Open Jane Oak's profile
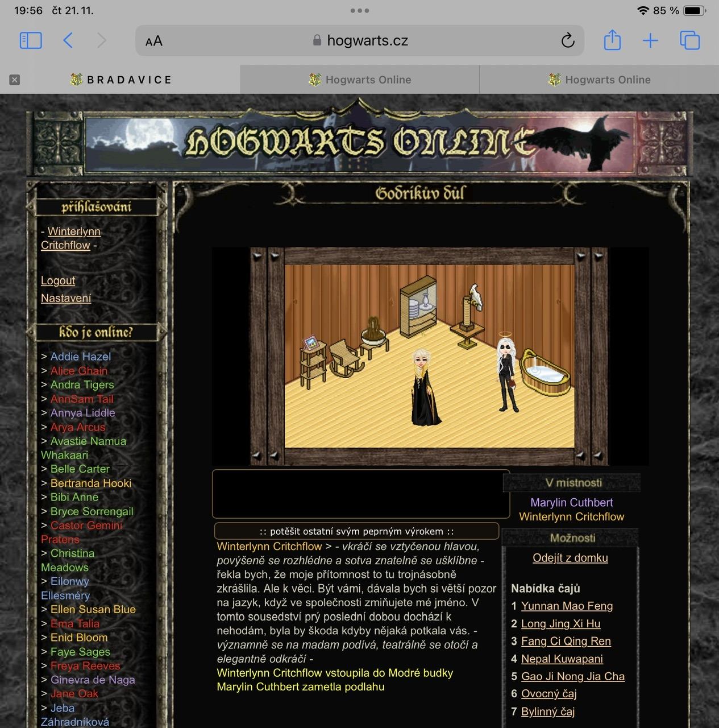This screenshot has width=719, height=728. [x=74, y=694]
